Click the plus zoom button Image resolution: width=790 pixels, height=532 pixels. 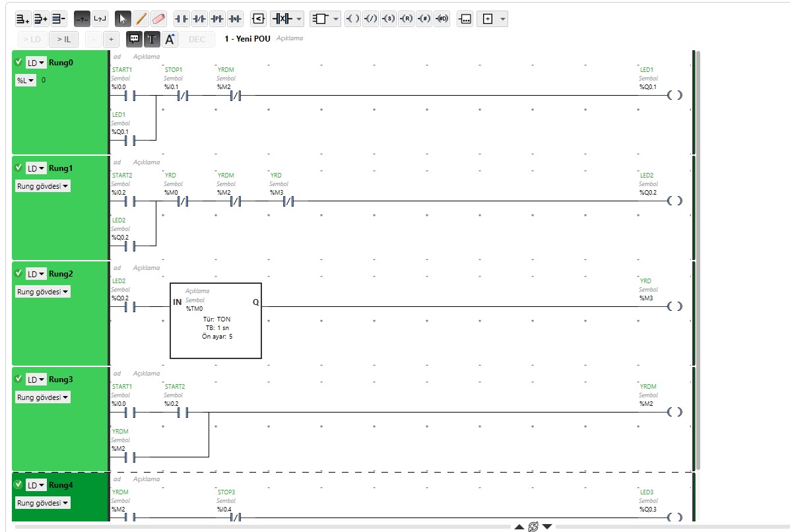tap(111, 39)
